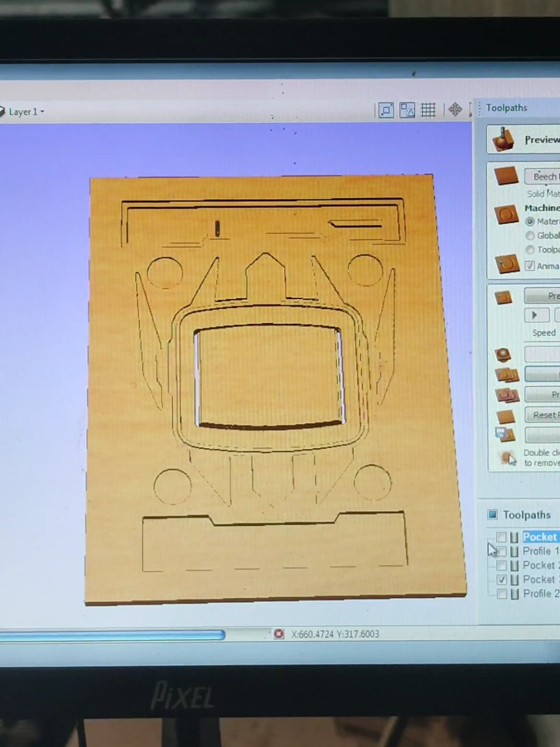560x747 pixels.
Task: Click the plain block reset icon
Action: click(505, 417)
